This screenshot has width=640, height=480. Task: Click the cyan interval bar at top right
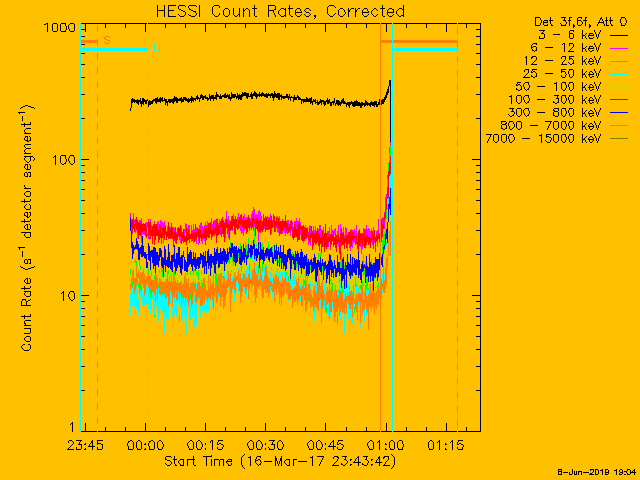pyautogui.click(x=425, y=49)
